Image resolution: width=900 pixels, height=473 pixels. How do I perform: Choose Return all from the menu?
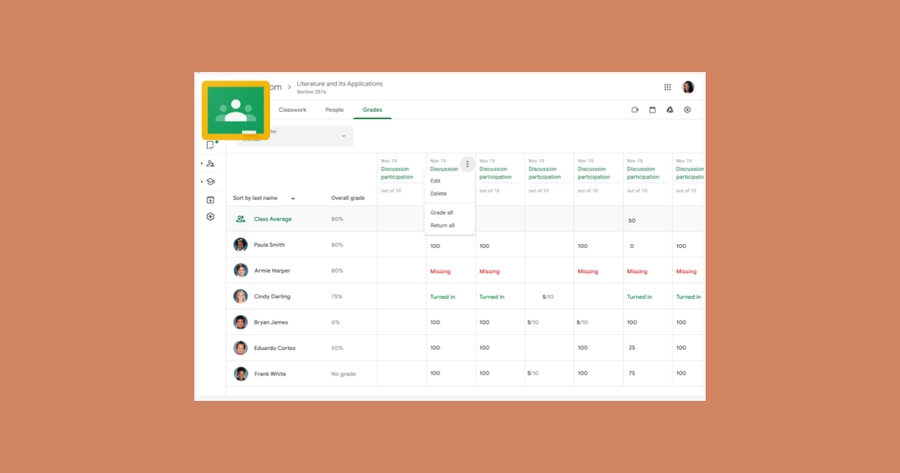tap(443, 225)
